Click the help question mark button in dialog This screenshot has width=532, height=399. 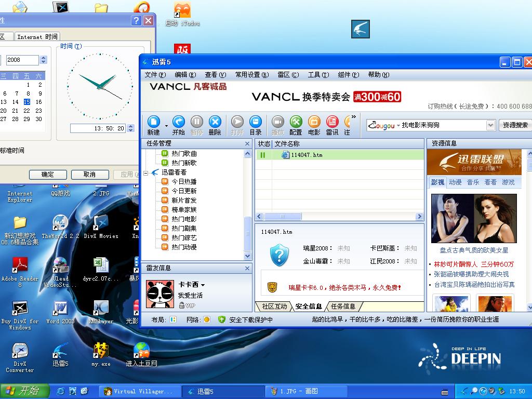tap(136, 21)
